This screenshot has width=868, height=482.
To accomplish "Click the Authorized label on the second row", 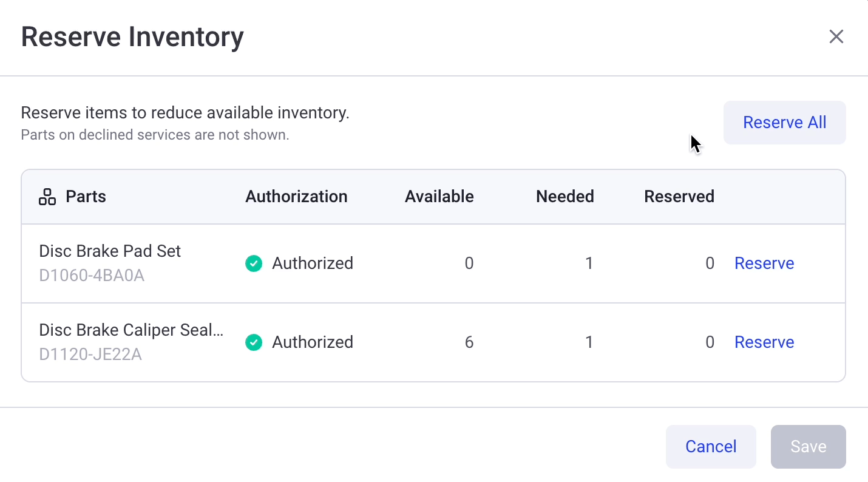I will (313, 342).
